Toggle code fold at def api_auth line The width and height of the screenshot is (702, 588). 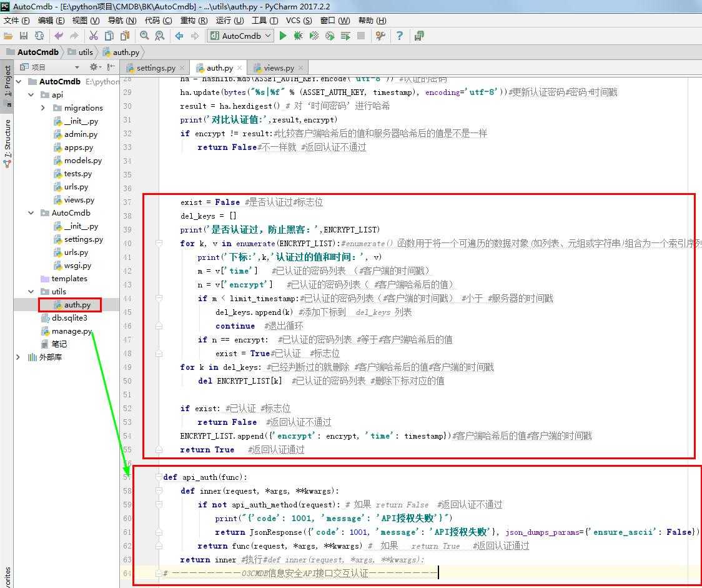pos(159,477)
